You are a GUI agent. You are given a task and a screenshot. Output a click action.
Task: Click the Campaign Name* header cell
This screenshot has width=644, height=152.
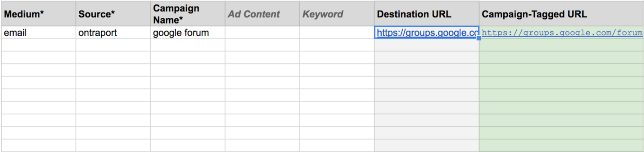[x=188, y=14]
